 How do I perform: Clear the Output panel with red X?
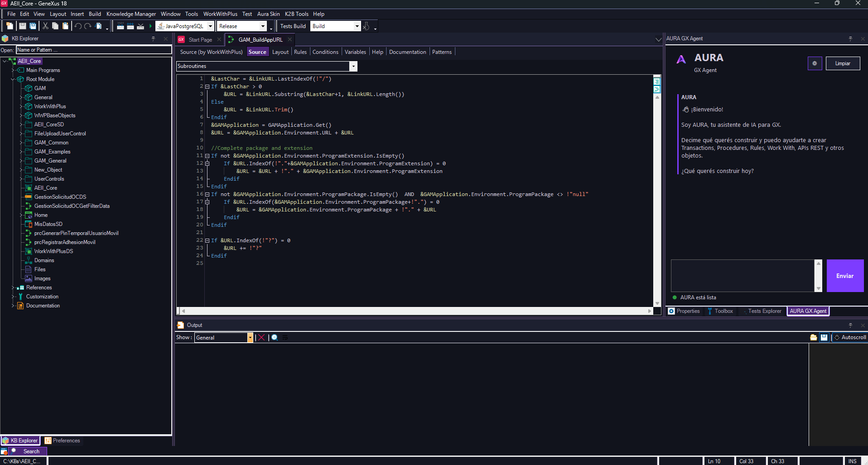pos(261,337)
